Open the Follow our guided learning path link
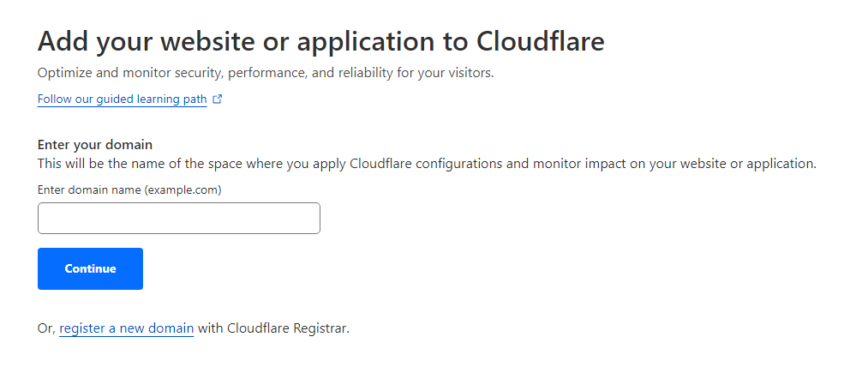868x373 pixels. click(x=122, y=99)
